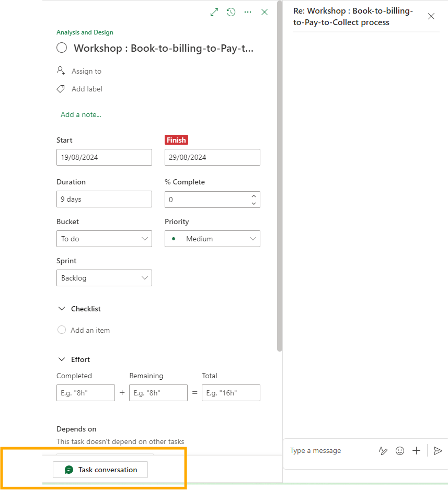Decrease % Complete with down arrow
Screen dimensions: 448x490
[254, 203]
